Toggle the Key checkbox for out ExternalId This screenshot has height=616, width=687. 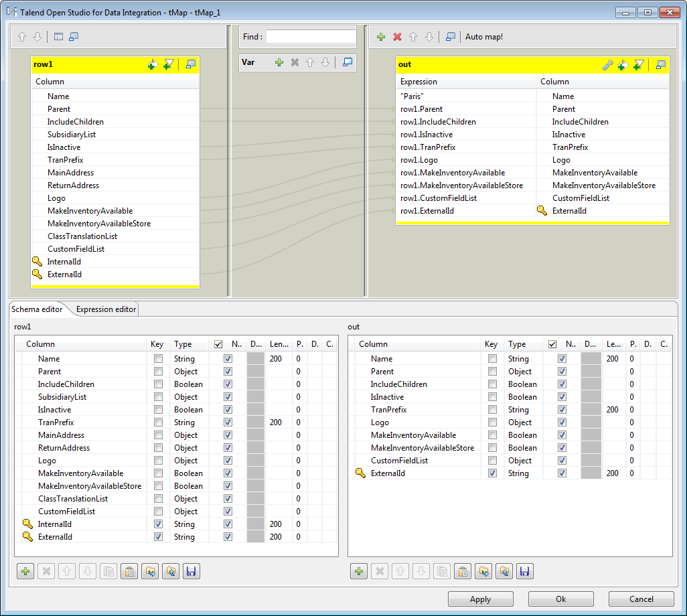click(x=492, y=473)
